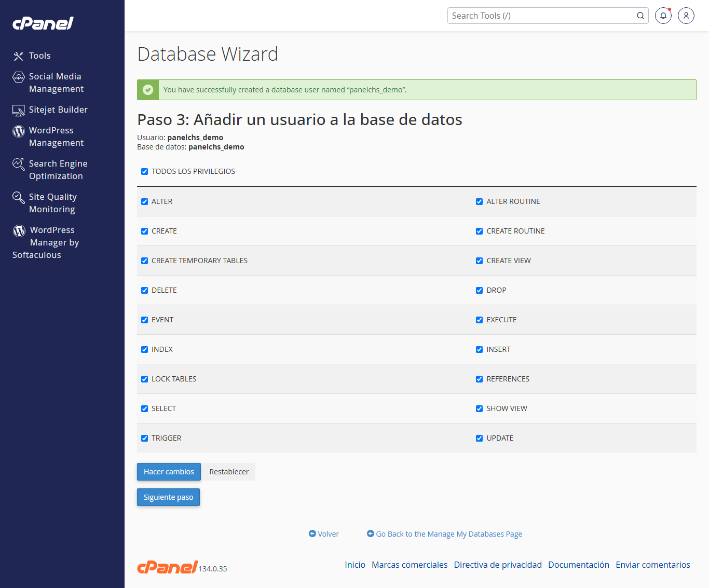Click the orange cPanel footer logo
The width and height of the screenshot is (709, 588).
[167, 567]
